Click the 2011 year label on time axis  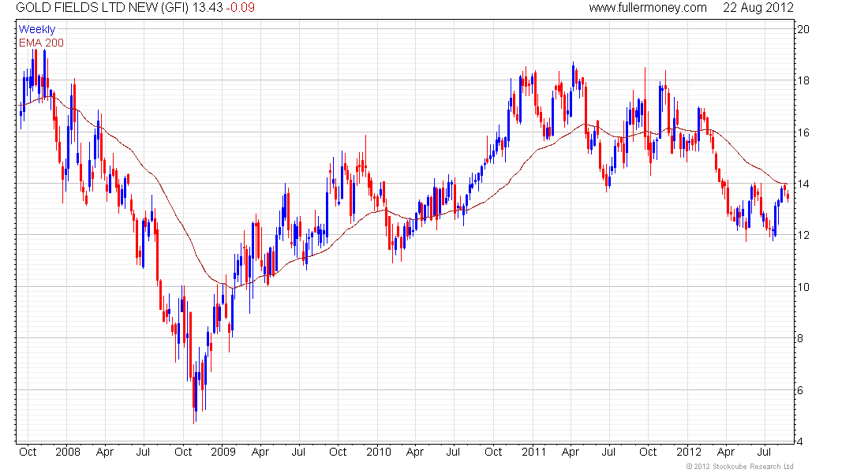pyautogui.click(x=533, y=453)
